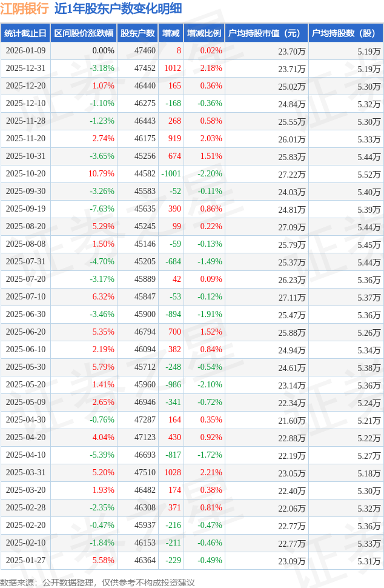
Task: Select the 统计截止日 column header
Action: tap(25, 33)
